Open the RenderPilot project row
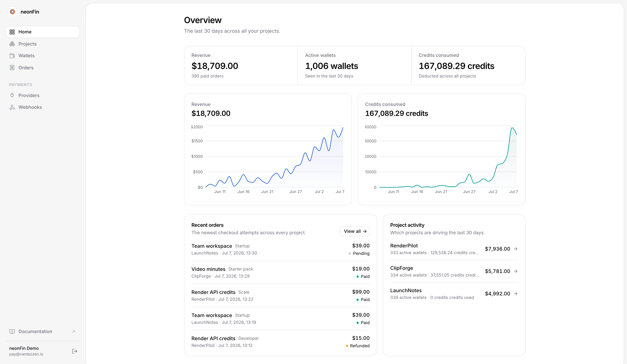The height and width of the screenshot is (364, 627). (454, 249)
